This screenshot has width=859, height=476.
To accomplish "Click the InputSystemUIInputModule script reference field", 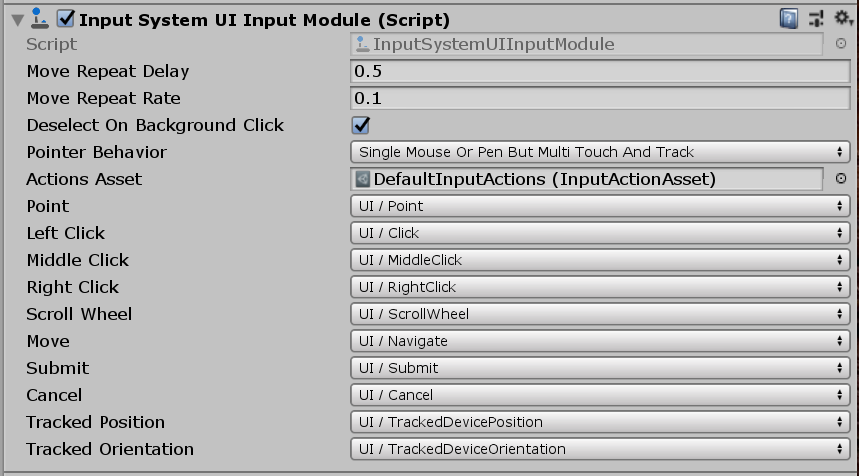I will (590, 44).
